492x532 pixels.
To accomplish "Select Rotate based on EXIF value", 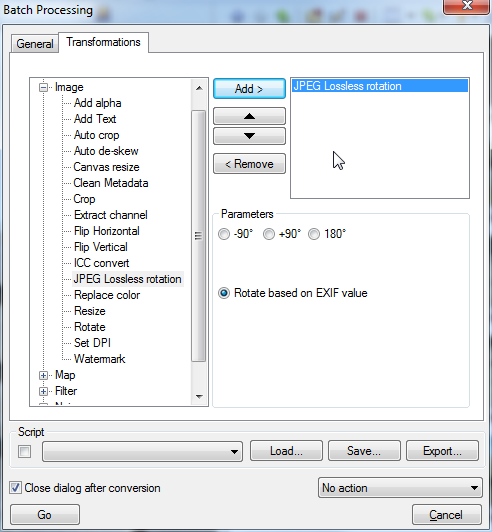I will (224, 293).
